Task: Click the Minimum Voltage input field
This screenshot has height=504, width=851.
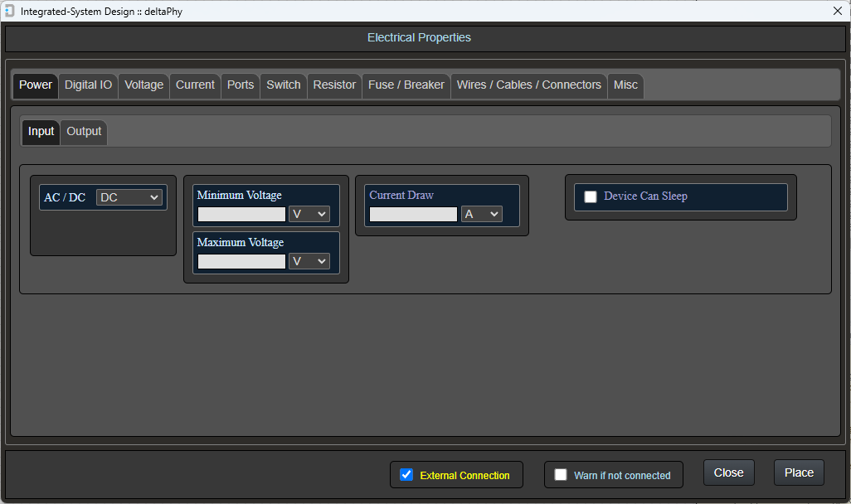Action: (x=241, y=213)
